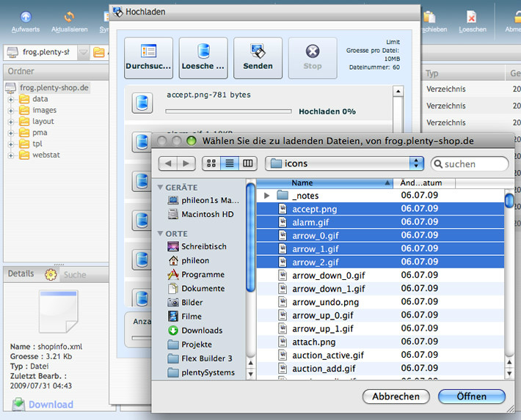Open phileon home folder

pyautogui.click(x=189, y=261)
